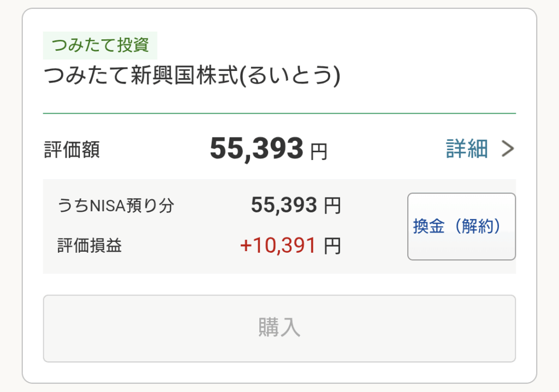
Task: Click the NISA deposit amount 55,393
Action: [284, 205]
